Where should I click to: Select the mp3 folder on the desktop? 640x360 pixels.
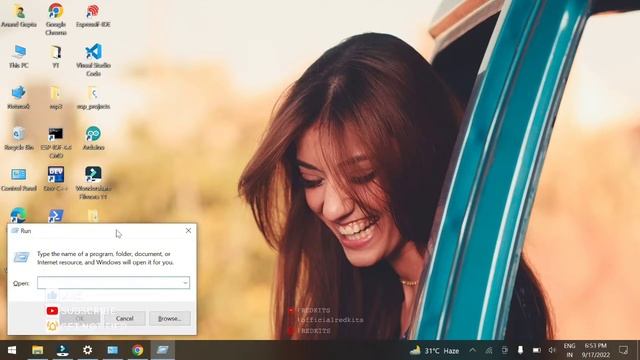[56, 98]
